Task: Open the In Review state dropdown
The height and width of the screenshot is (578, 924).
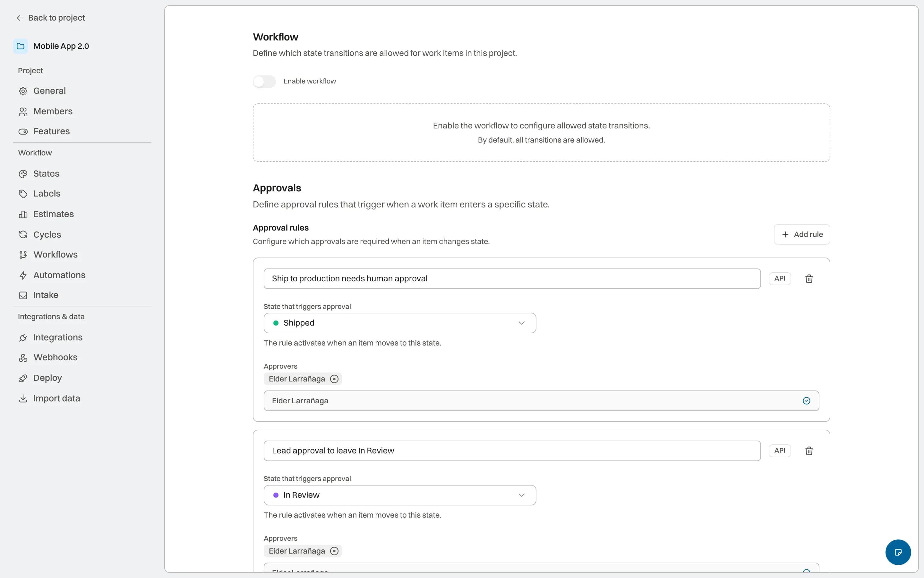Action: coord(400,495)
